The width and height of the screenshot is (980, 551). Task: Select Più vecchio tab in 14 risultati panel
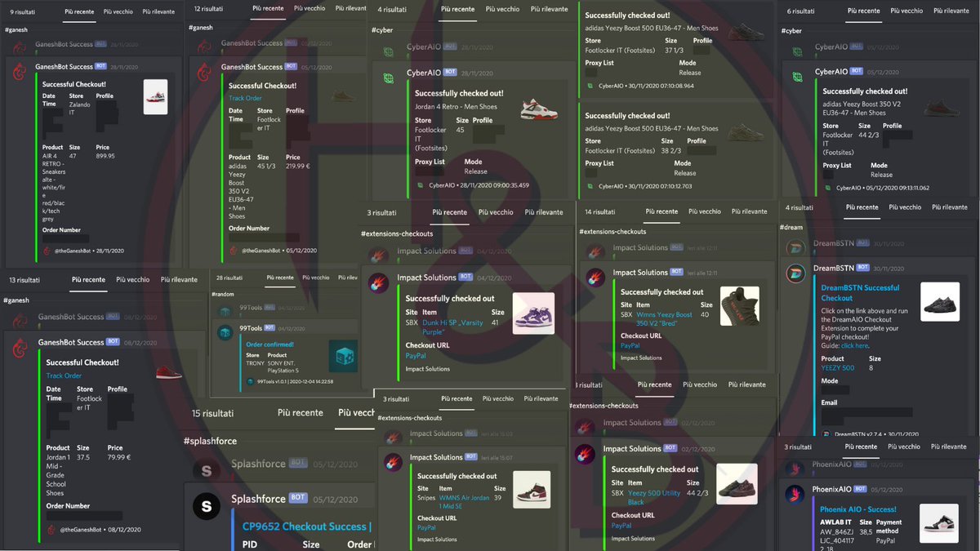click(706, 211)
